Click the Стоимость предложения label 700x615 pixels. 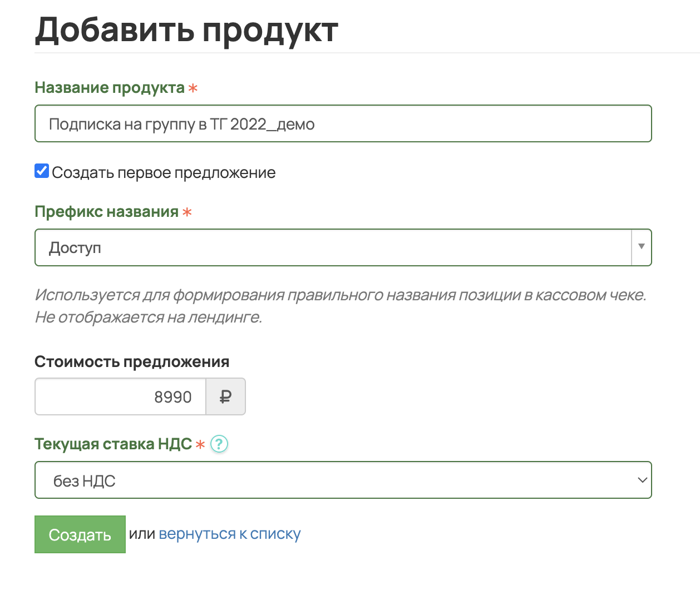point(132,361)
